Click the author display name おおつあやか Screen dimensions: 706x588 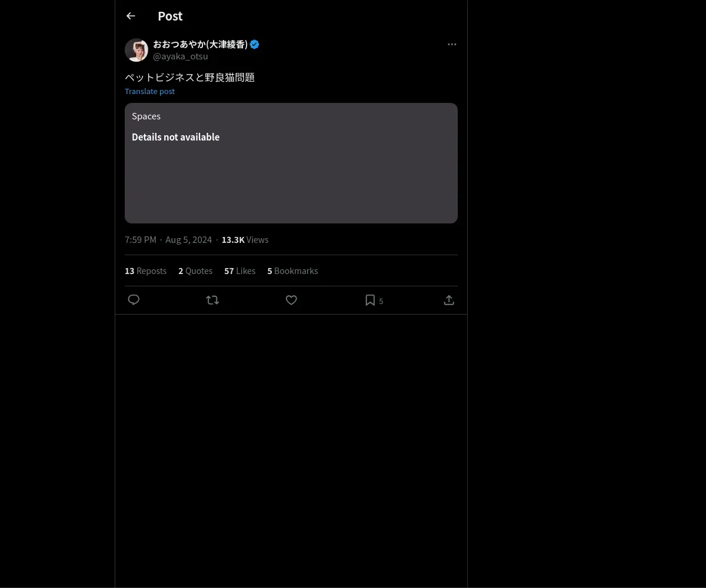point(200,44)
